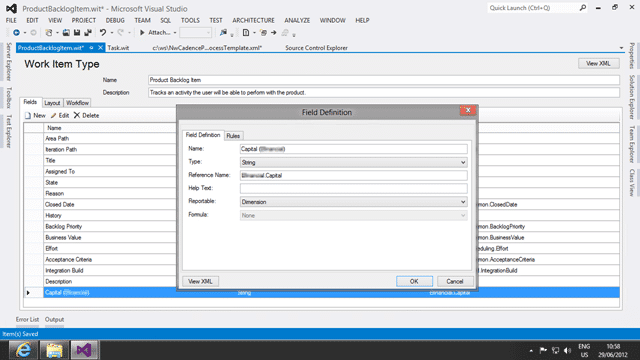Switch to the Workflow tab

(x=77, y=103)
